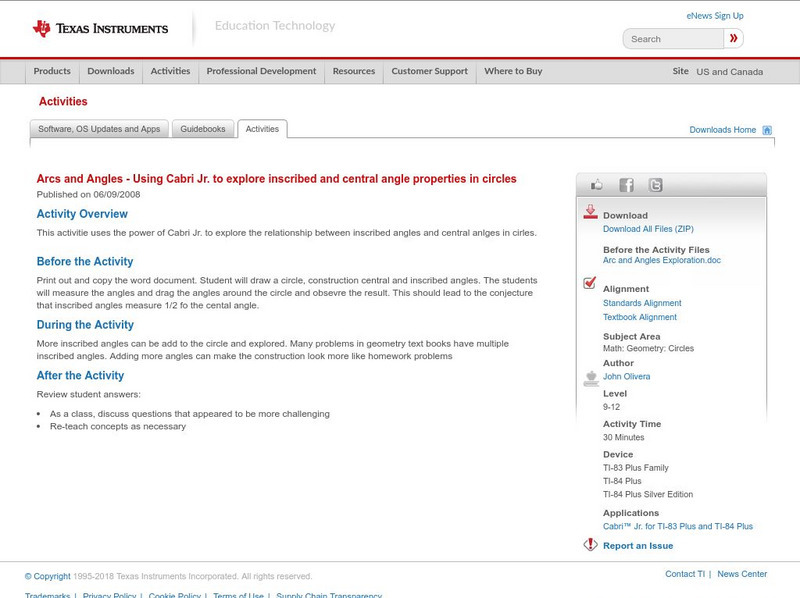Click the Activity Overview heading
Image resolution: width=800 pixels, height=598 pixels.
point(82,214)
